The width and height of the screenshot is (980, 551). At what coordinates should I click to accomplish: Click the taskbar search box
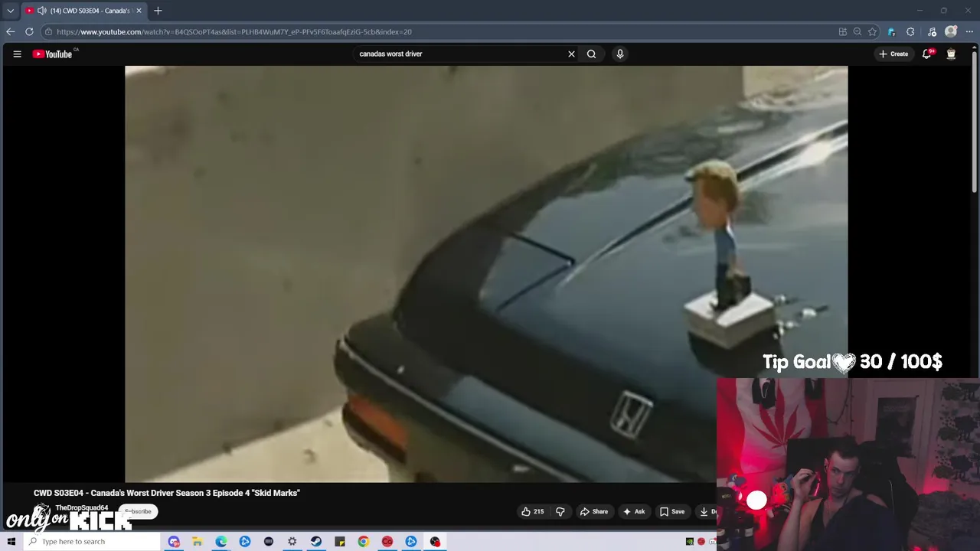click(92, 541)
